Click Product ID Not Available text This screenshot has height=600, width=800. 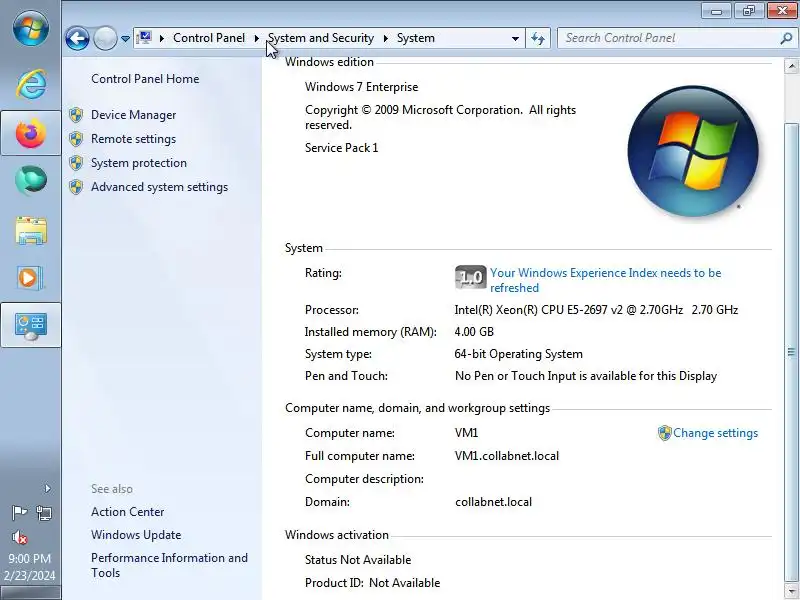(x=372, y=583)
